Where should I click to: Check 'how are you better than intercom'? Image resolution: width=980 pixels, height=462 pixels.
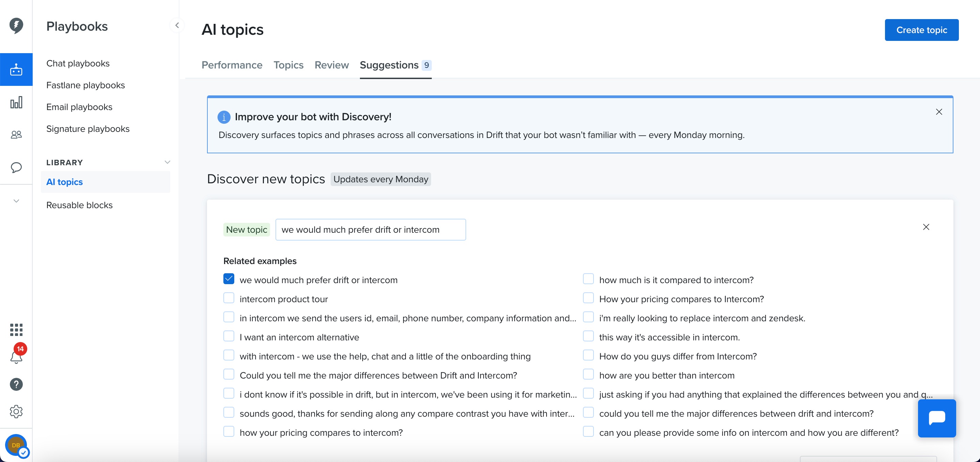588,374
